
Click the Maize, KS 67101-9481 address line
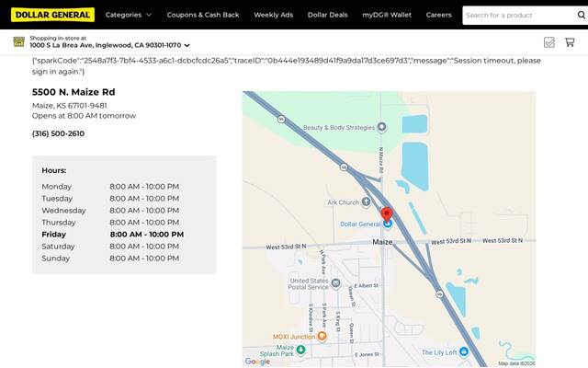coord(70,106)
